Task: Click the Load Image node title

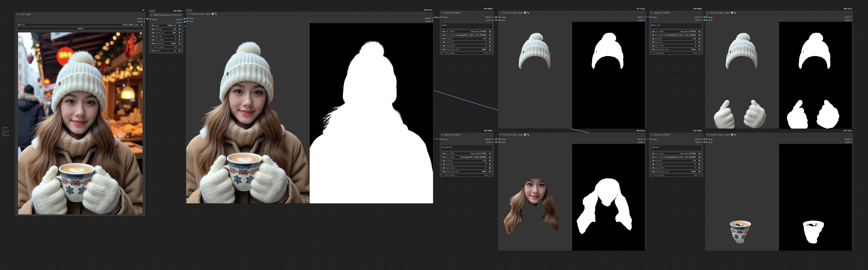Action: pyautogui.click(x=25, y=14)
